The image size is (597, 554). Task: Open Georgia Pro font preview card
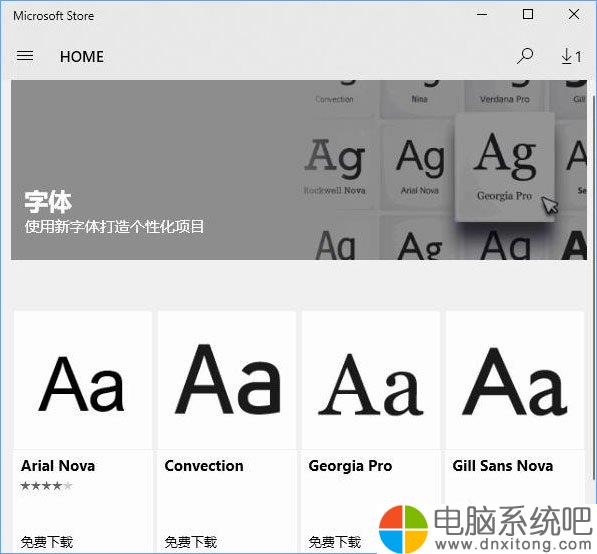[371, 380]
